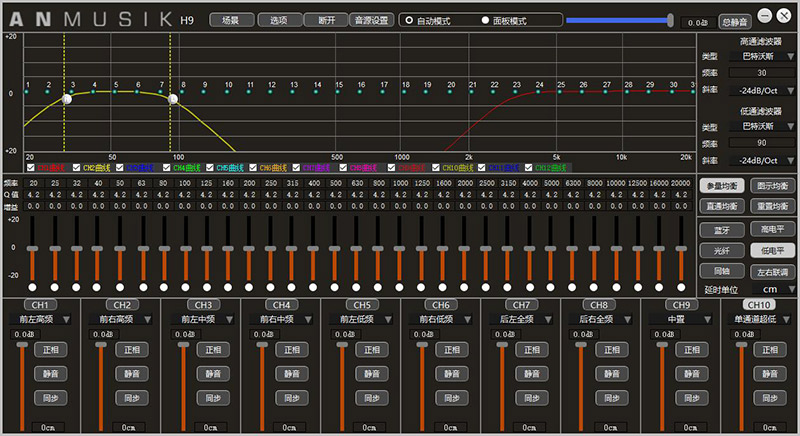Viewport: 800px width, 436px height.
Task: Toggle the CH2曲线 curve checkbox
Action: 74,168
